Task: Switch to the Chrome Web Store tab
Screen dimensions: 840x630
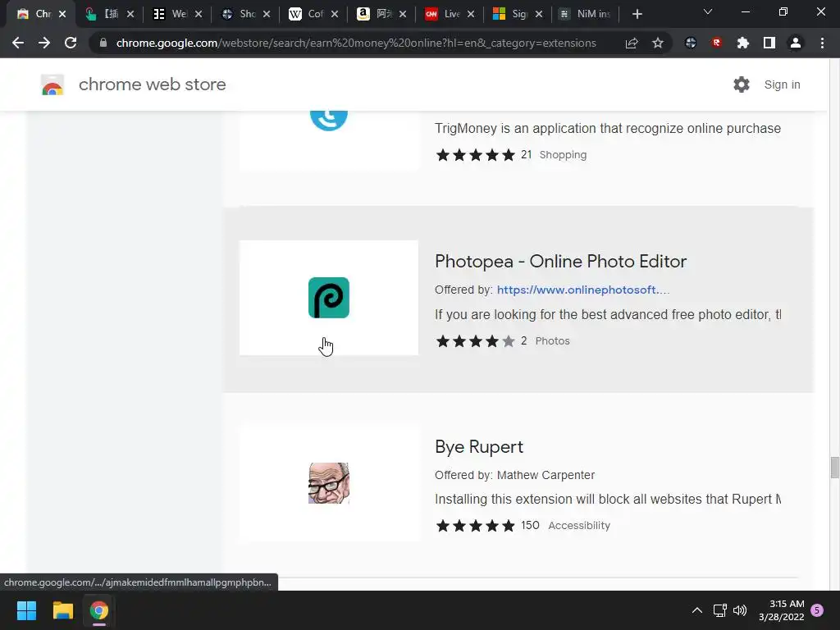Action: (34, 14)
